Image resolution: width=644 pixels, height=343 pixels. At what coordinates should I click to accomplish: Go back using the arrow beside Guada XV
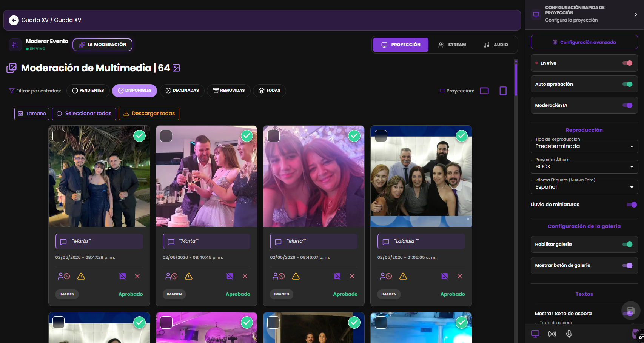tap(14, 20)
